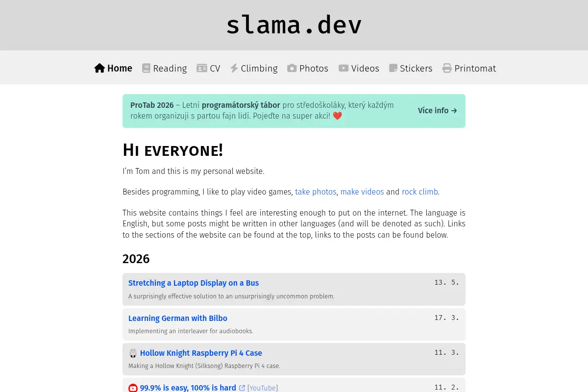Click the '2026' year heading
Image resolution: width=588 pixels, height=392 pixels.
[136, 259]
